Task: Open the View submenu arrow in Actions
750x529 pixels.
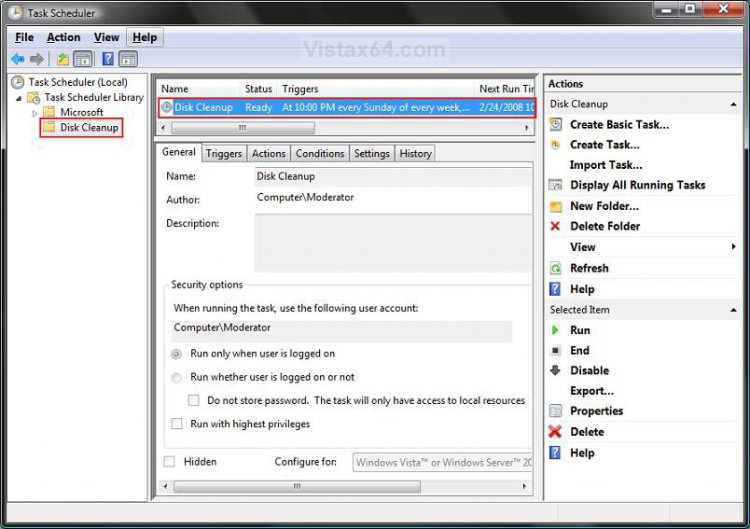Action: pos(733,247)
